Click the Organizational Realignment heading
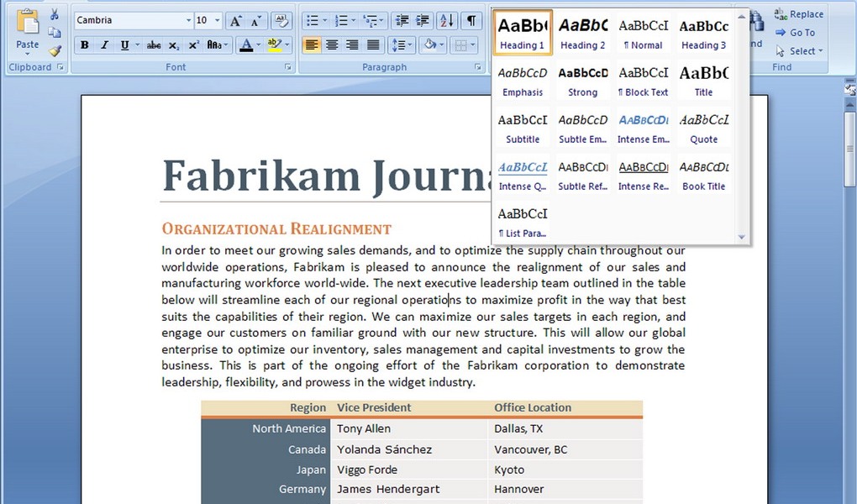Screen dimensions: 857x504 click(x=276, y=228)
